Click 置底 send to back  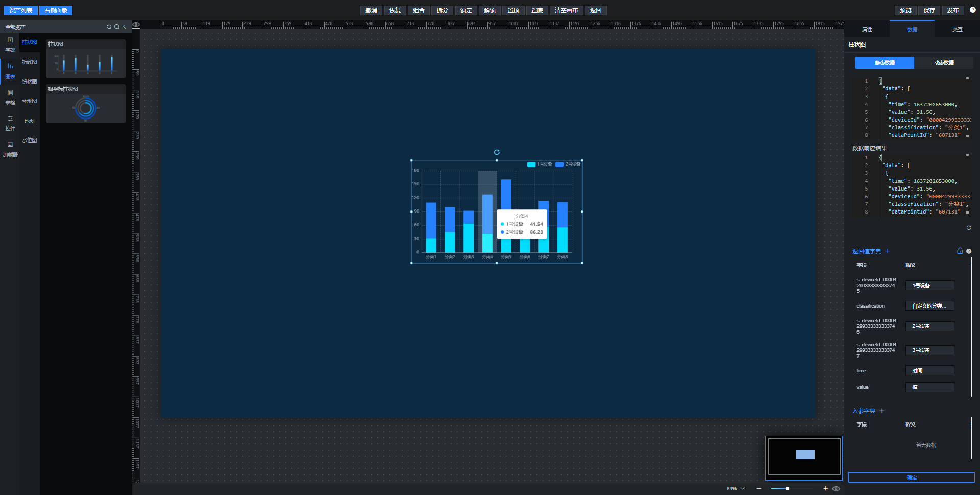click(x=537, y=10)
